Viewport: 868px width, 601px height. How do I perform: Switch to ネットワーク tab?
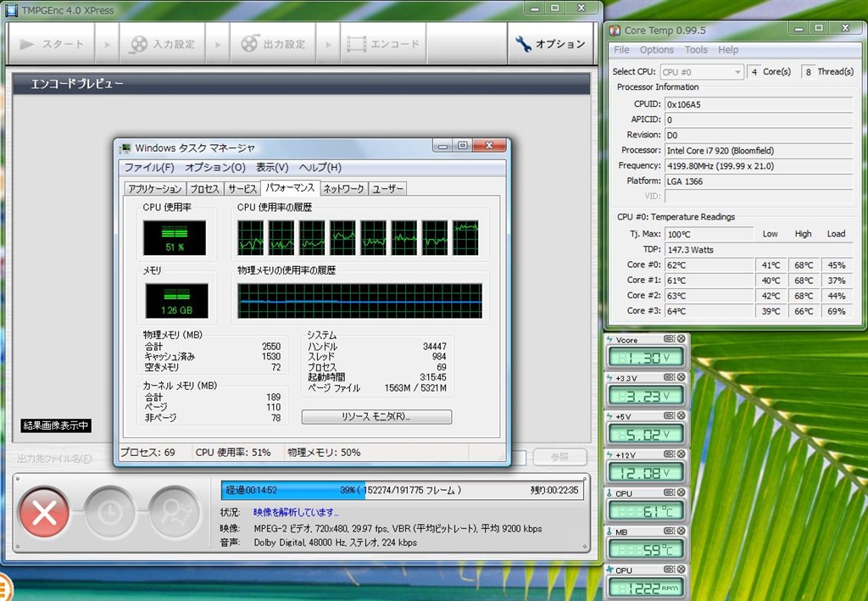343,189
